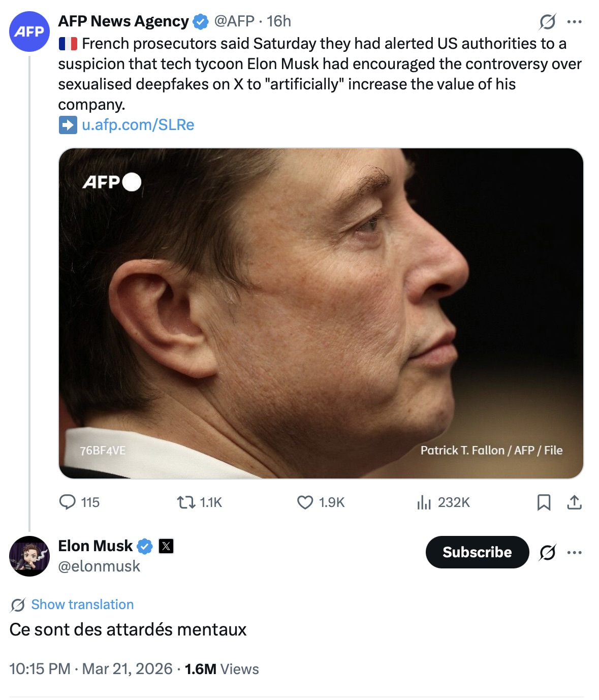Like the AFP post with heart icon
Viewport: 599px width, 700px height.
click(305, 502)
